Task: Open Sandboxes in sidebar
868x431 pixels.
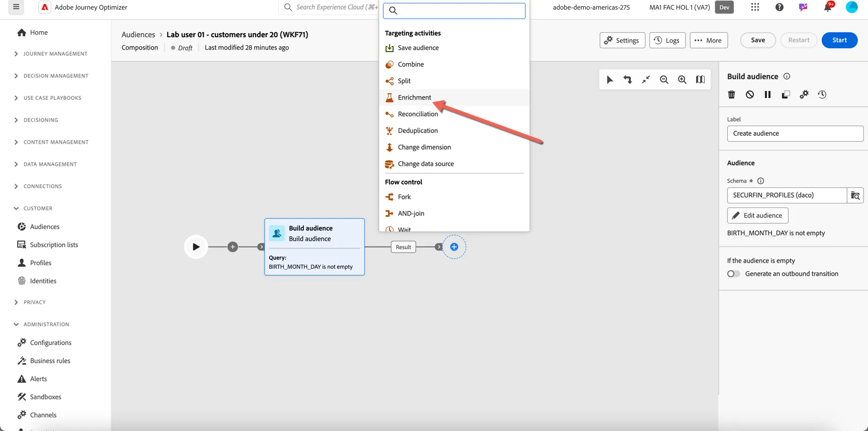Action: coord(45,397)
